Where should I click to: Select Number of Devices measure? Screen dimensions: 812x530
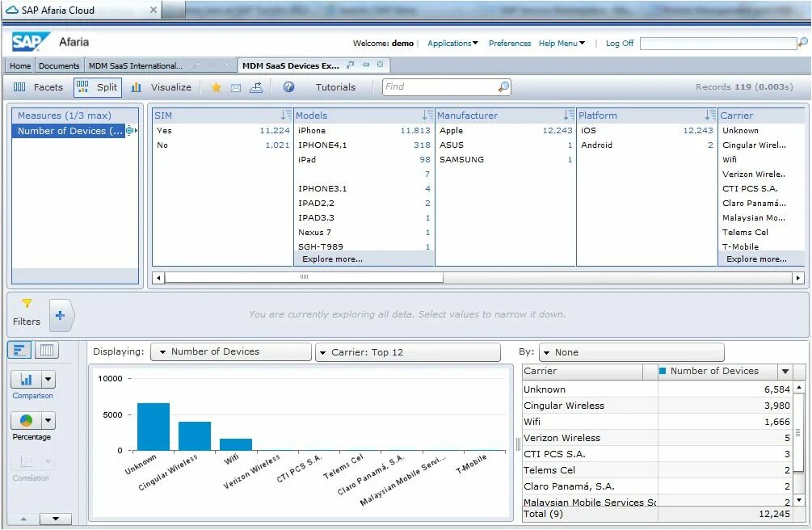coord(69,131)
